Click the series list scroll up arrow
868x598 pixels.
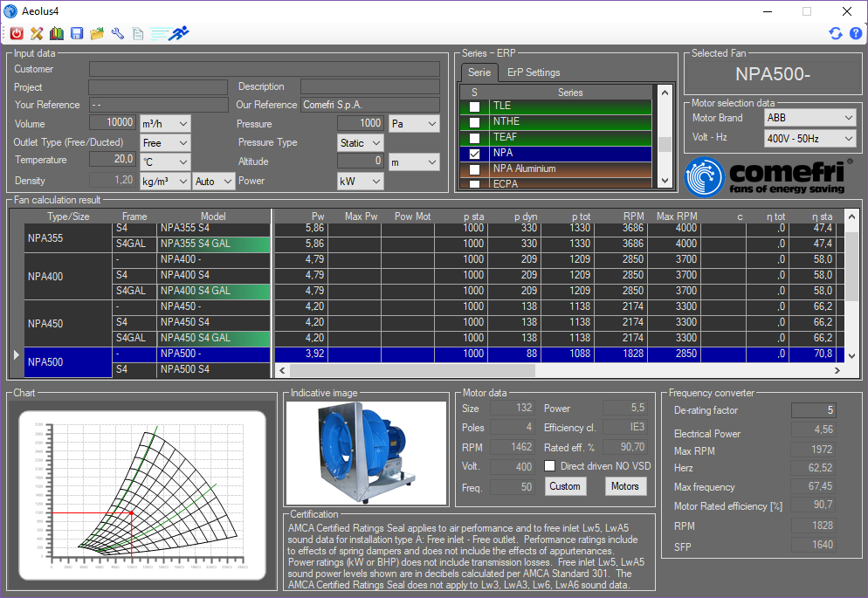pos(665,93)
